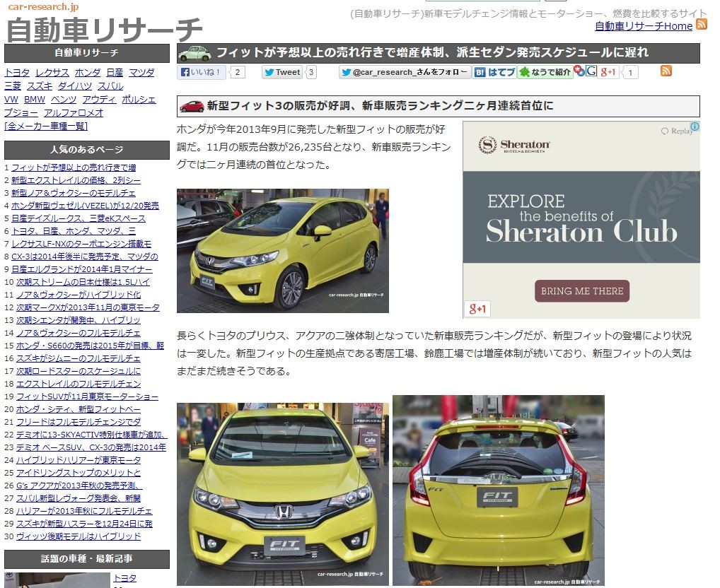
Task: Open the RSS icon next to 自動車リサーチHome
Action: pos(701,24)
